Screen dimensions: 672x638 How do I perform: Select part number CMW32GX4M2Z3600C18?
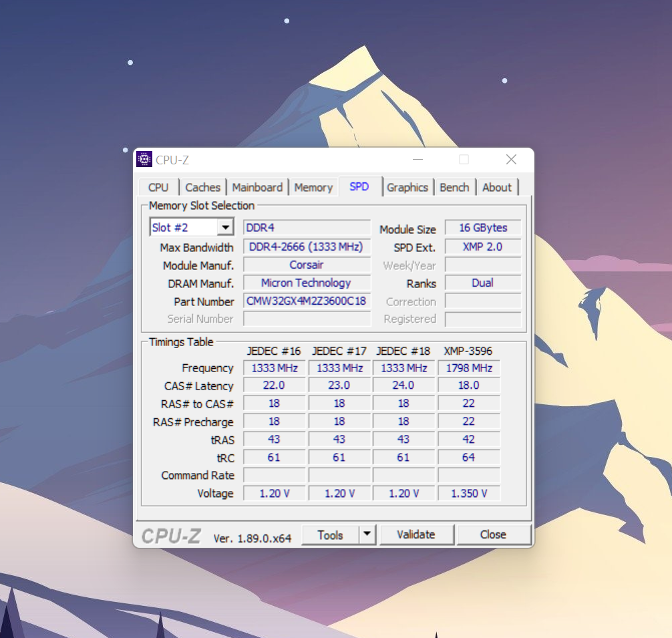pyautogui.click(x=307, y=301)
